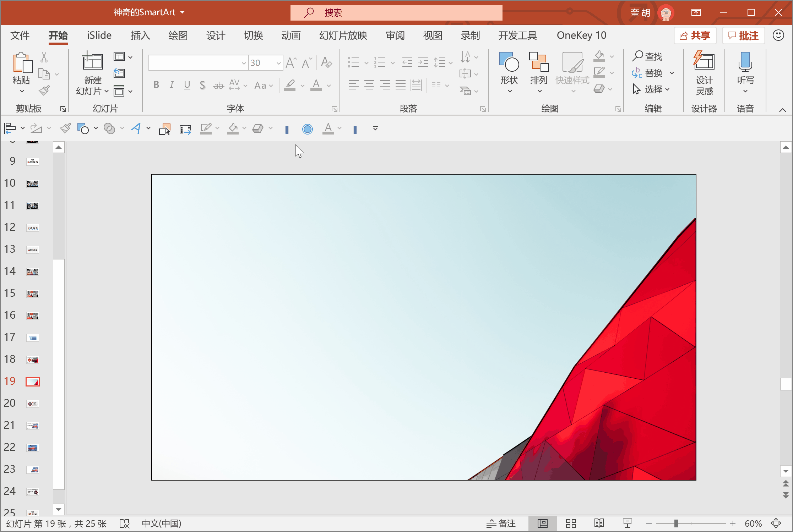Screen dimensions: 793x532
Task: Open the 文件 (File) menu
Action: (x=20, y=35)
